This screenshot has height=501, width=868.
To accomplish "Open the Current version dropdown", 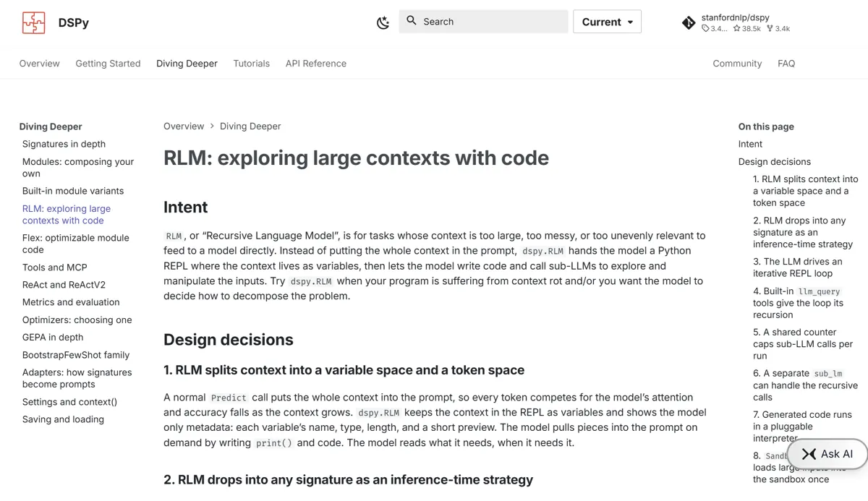I will (x=607, y=22).
